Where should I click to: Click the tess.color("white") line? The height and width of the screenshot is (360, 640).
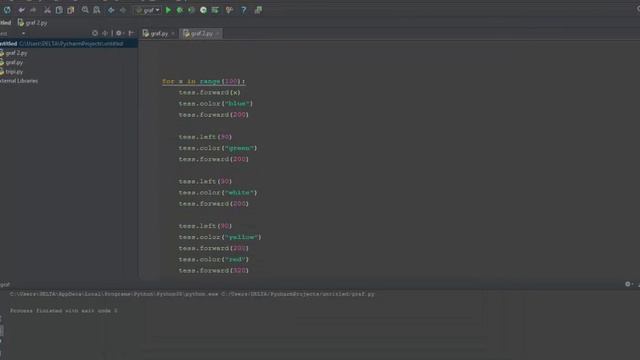pyautogui.click(x=218, y=193)
